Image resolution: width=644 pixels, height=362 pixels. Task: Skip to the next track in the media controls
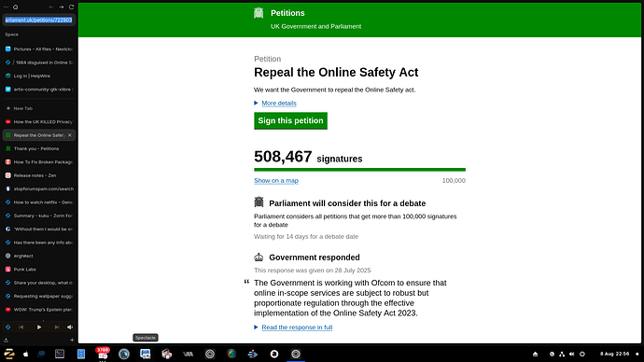(57, 327)
